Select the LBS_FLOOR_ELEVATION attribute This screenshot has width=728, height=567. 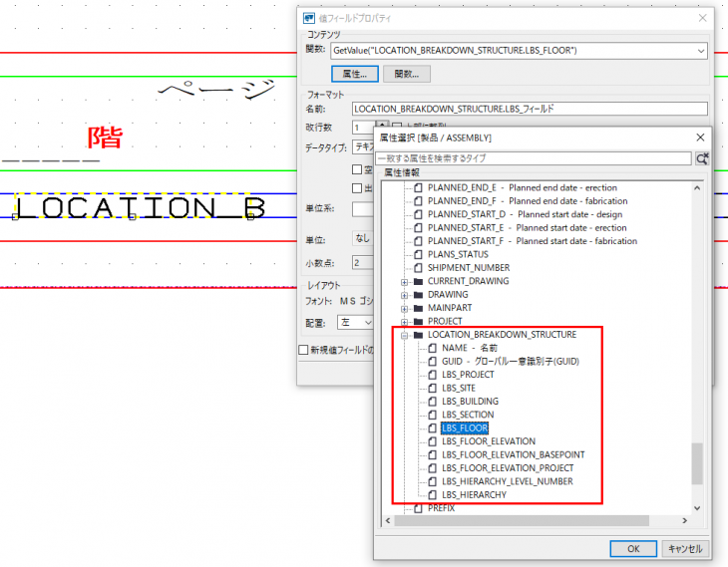click(489, 441)
